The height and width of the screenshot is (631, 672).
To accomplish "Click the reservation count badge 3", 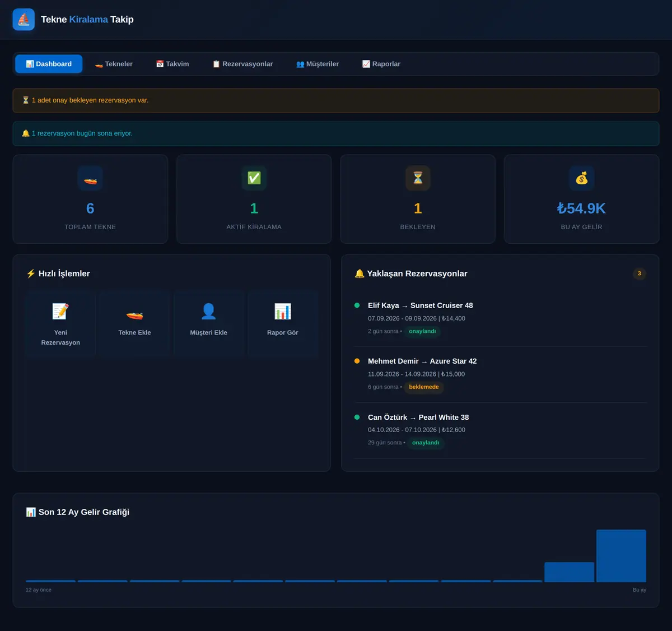I will tap(639, 273).
